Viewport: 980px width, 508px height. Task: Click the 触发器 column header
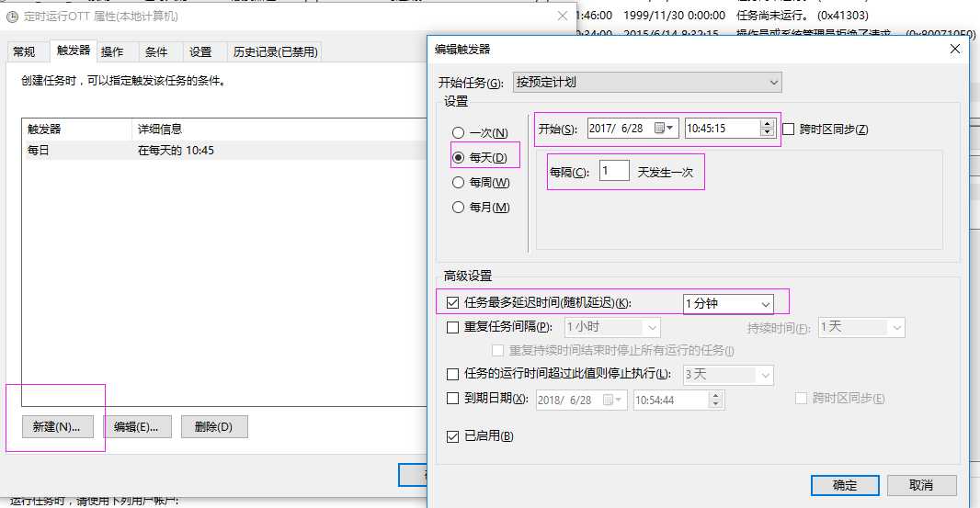click(77, 130)
